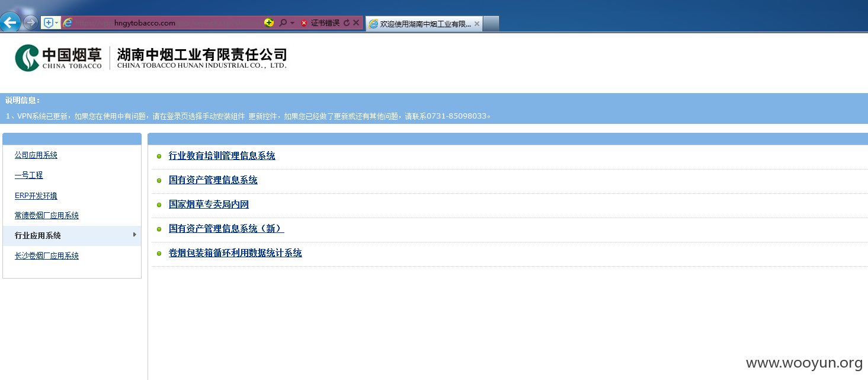868x380 pixels.
Task: Open 行业教育培训管理信息系统 link
Action: [x=222, y=156]
